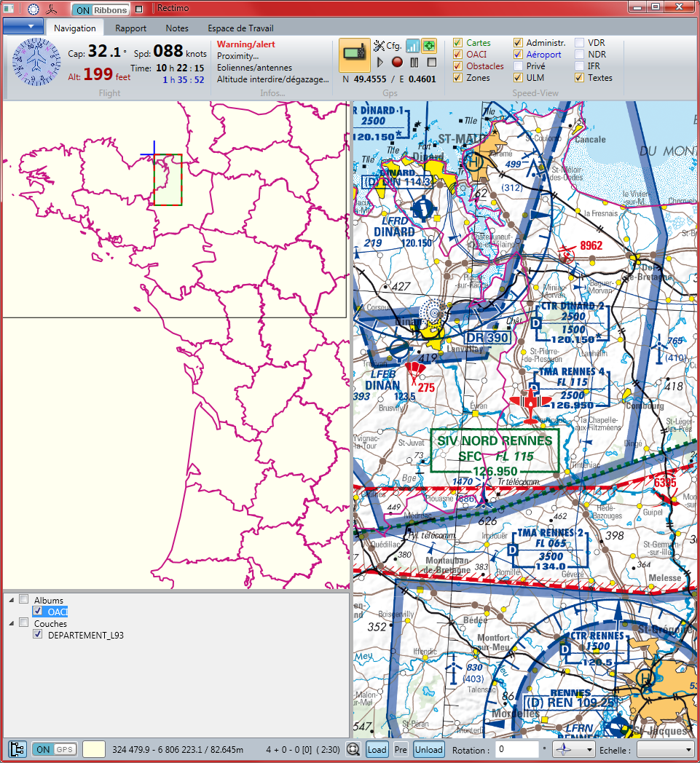Start recording with the red record button
Viewport: 700px width, 763px height.
pyautogui.click(x=397, y=63)
